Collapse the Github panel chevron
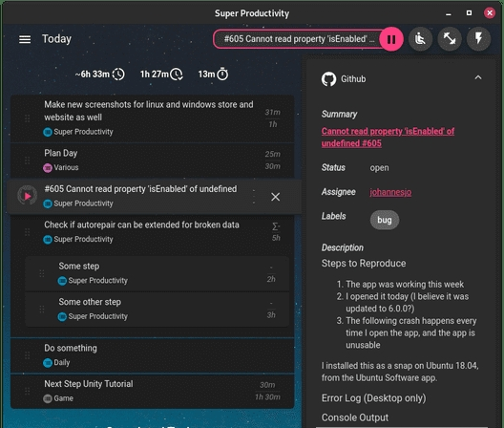The height and width of the screenshot is (428, 504). [478, 77]
